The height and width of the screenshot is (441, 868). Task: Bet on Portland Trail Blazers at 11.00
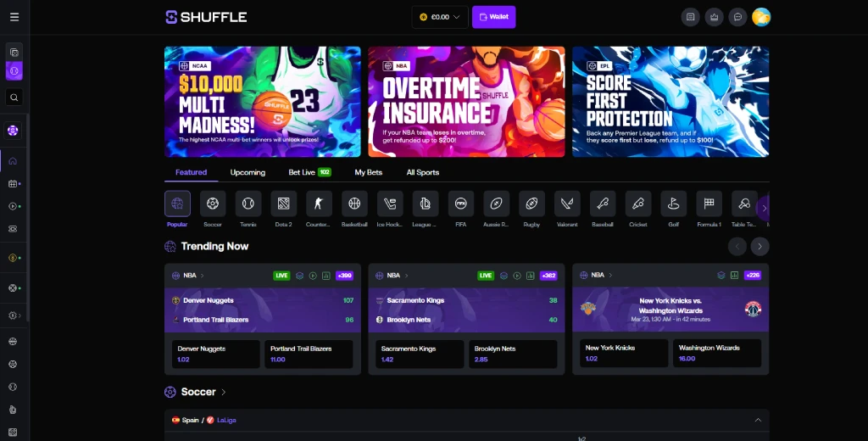point(309,354)
